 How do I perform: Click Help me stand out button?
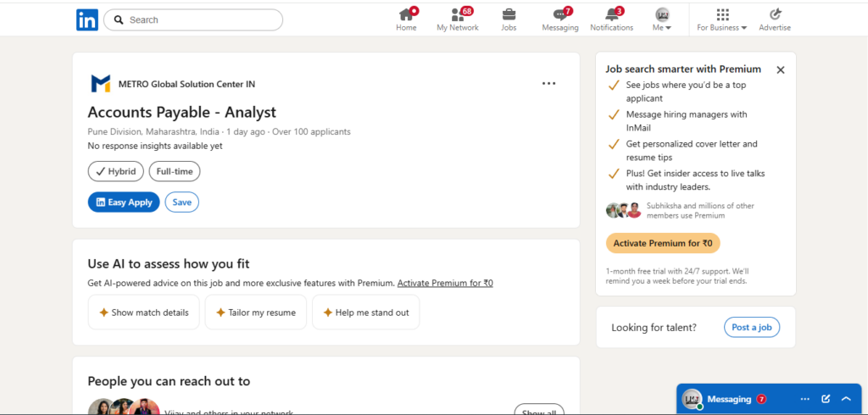[x=366, y=312]
